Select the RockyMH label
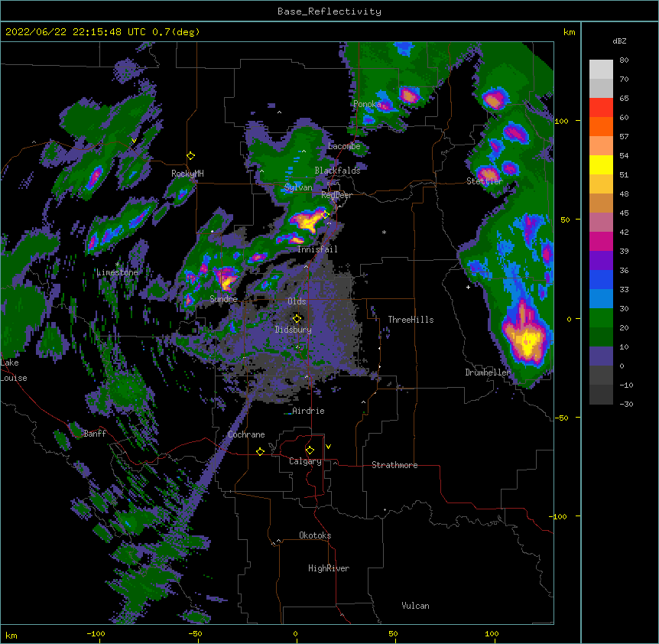Screen dimensions: 659x644 [187, 174]
